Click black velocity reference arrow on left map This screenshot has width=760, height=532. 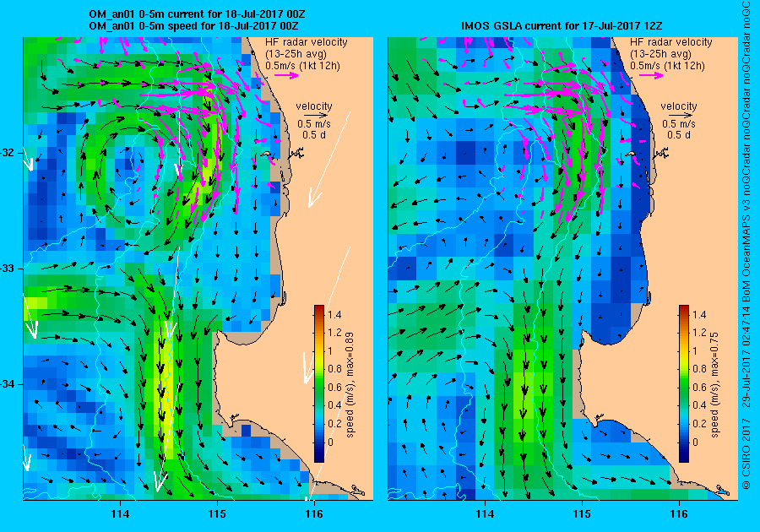[317, 116]
